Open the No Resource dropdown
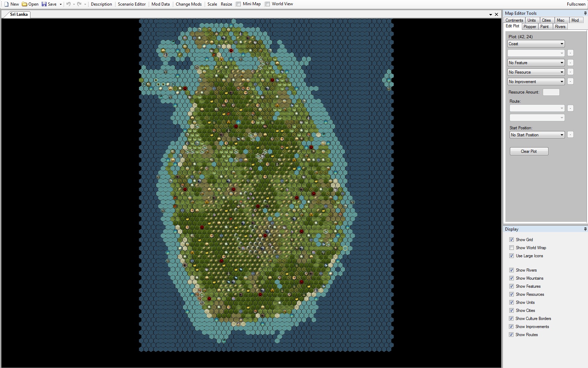Screen dimensions: 588x368 (x=536, y=72)
